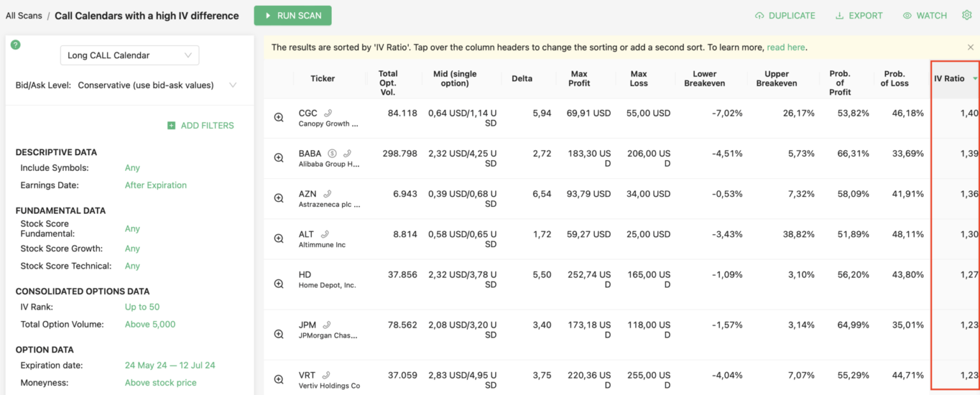Click ADD FILTERS
Screen dimensions: 980x395
[x=200, y=126]
